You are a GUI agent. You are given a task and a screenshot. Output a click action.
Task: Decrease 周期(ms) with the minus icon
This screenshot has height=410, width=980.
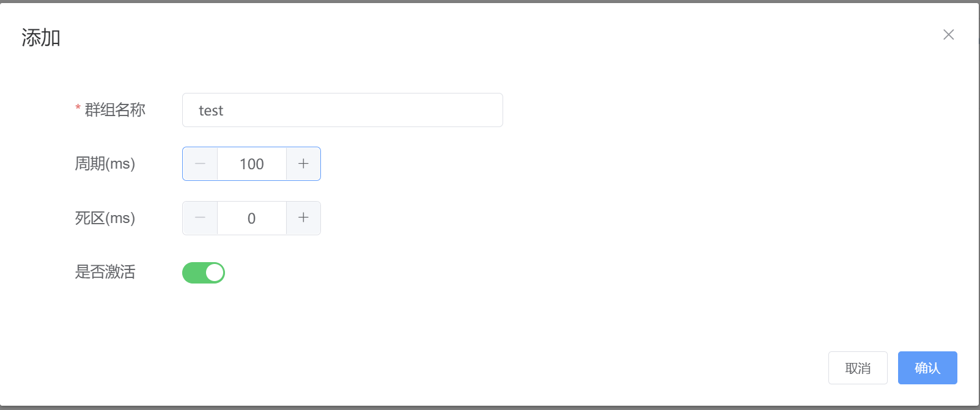pos(200,164)
